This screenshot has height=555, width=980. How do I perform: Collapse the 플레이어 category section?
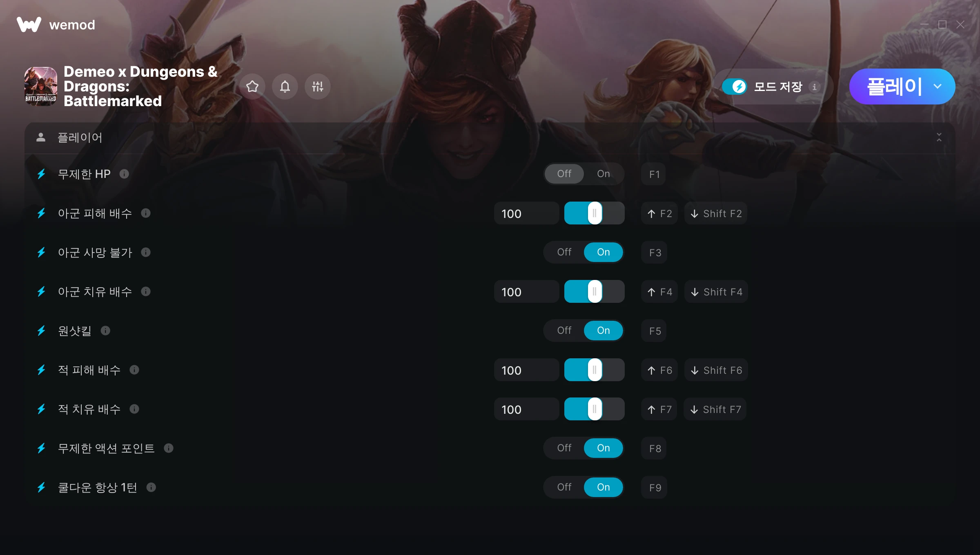point(939,138)
